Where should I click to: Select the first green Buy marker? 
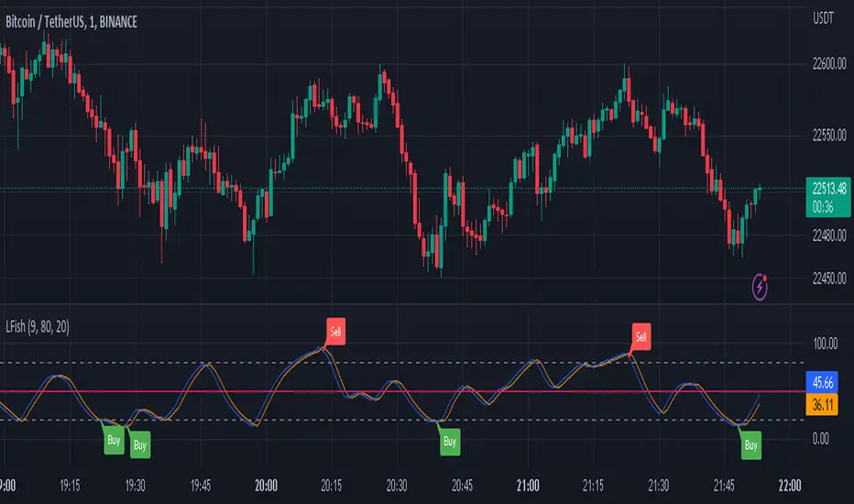click(114, 440)
